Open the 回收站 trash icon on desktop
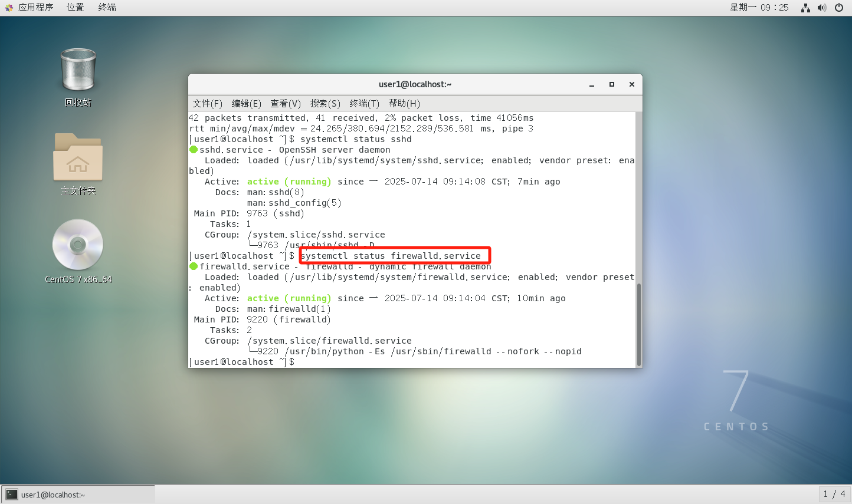Image resolution: width=852 pixels, height=504 pixels. (x=77, y=70)
